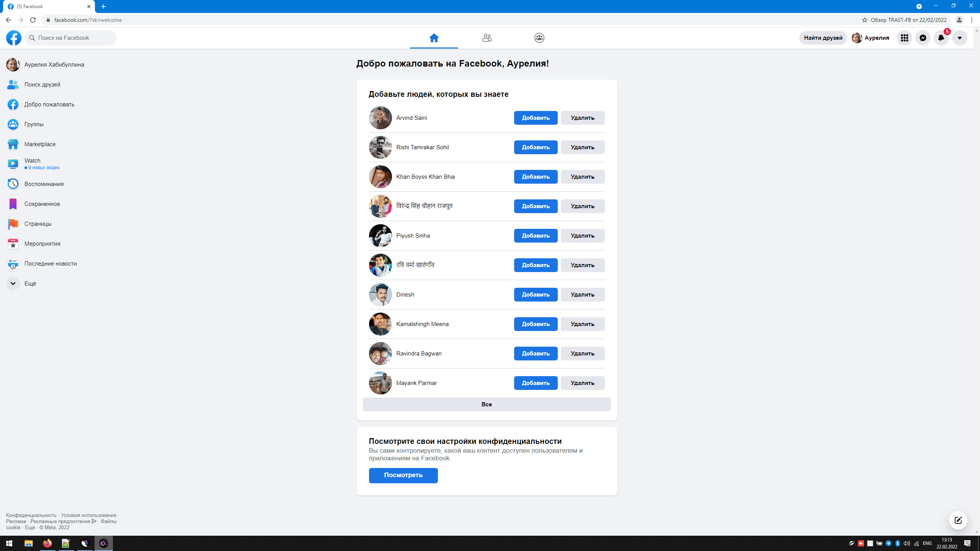Open the taskbar clock showing 13:13
The image size is (980, 551).
(x=947, y=543)
